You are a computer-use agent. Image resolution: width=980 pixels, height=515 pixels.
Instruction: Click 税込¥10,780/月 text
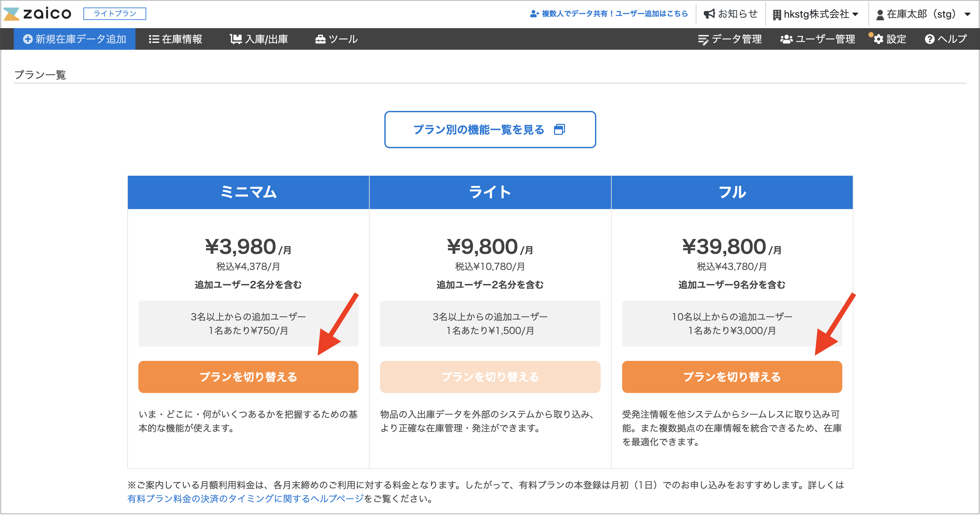(490, 266)
